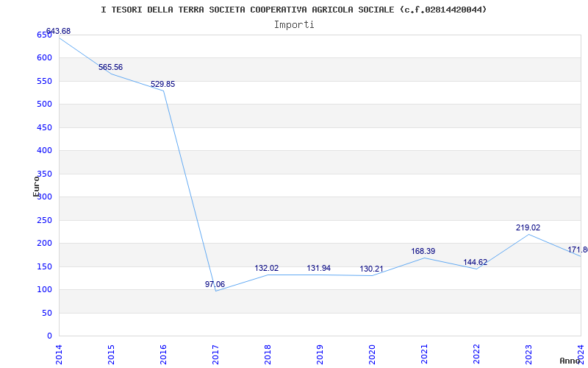Image resolution: width=588 pixels, height=368 pixels.
Task: Click the 168.39 data label
Action: 423,251
